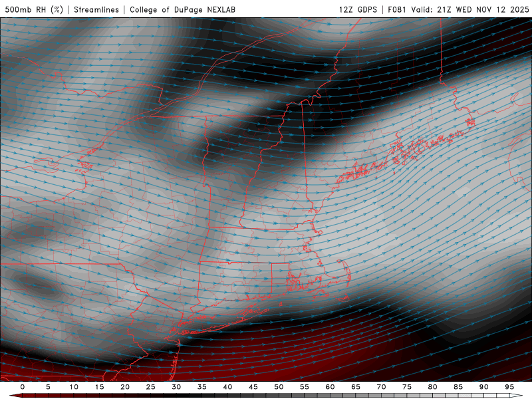The width and height of the screenshot is (532, 399).
Task: Click the '30' colorbar tick label
Action: point(176,387)
